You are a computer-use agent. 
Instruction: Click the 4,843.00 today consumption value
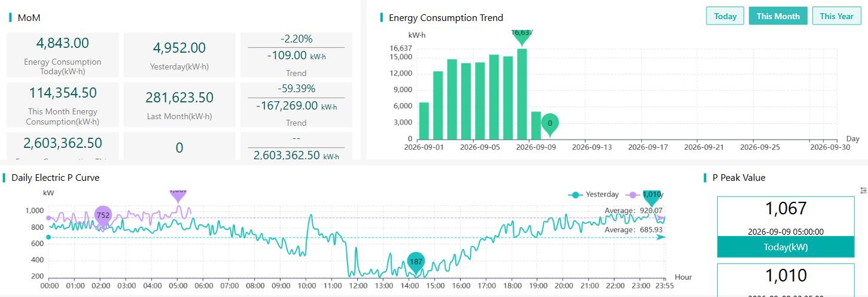click(x=63, y=43)
